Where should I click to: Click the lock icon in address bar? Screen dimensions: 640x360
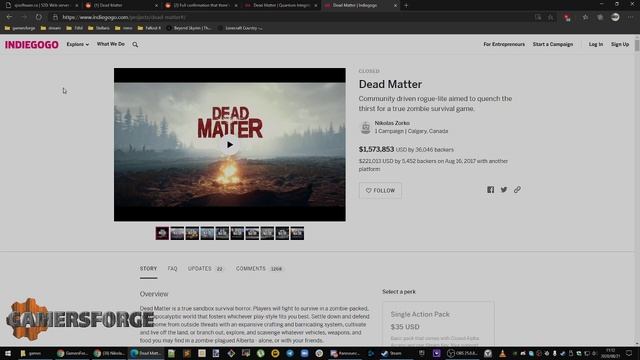pos(55,17)
